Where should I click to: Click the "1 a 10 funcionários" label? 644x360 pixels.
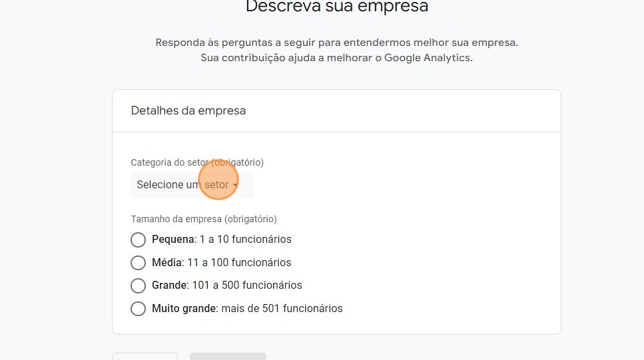coord(245,240)
